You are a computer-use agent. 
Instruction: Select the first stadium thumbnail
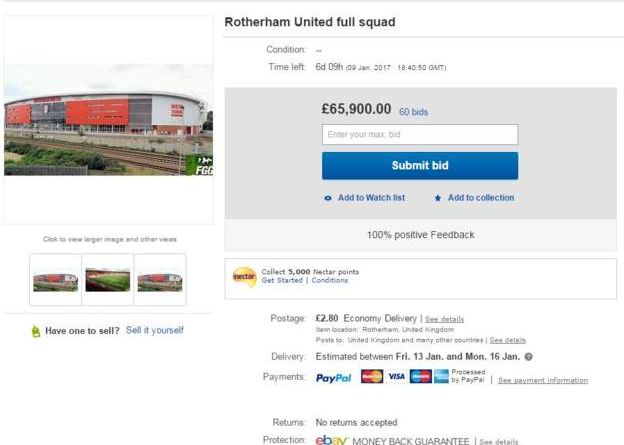(55, 280)
